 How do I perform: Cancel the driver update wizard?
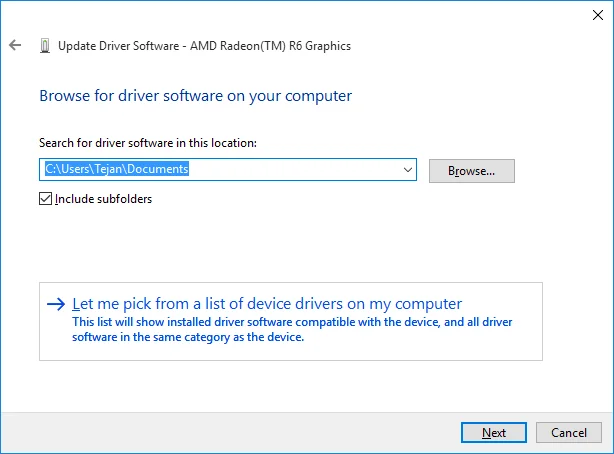(x=569, y=432)
